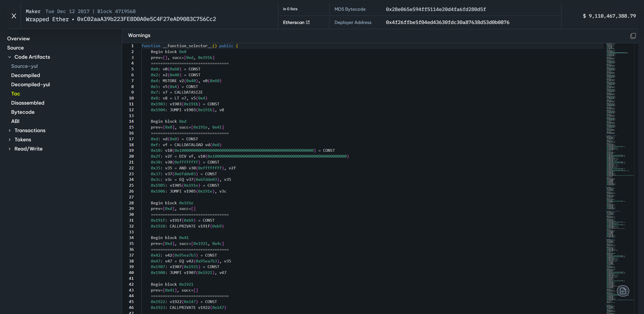Select the Disassembled artifact
The width and height of the screenshot is (644, 314).
pos(28,103)
